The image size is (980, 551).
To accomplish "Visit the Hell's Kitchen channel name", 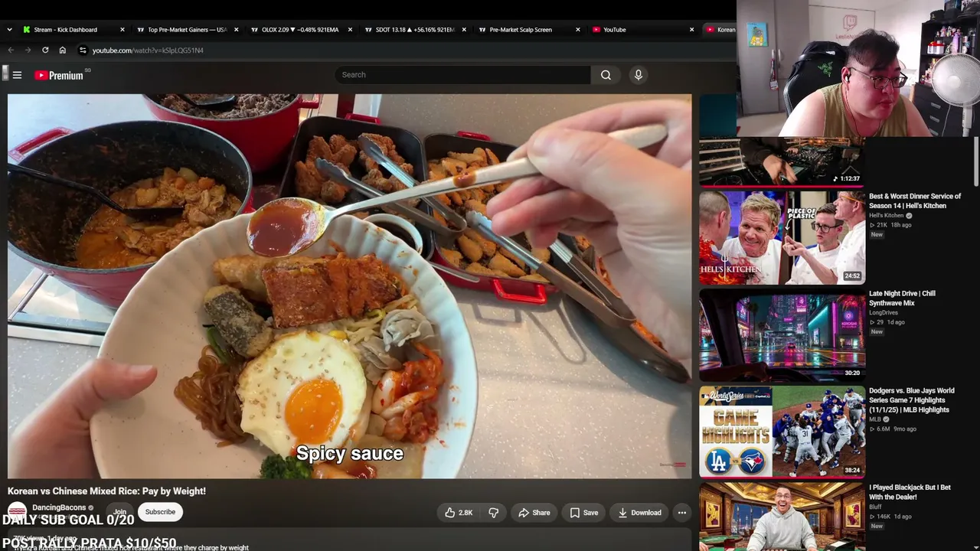I will 887,216.
